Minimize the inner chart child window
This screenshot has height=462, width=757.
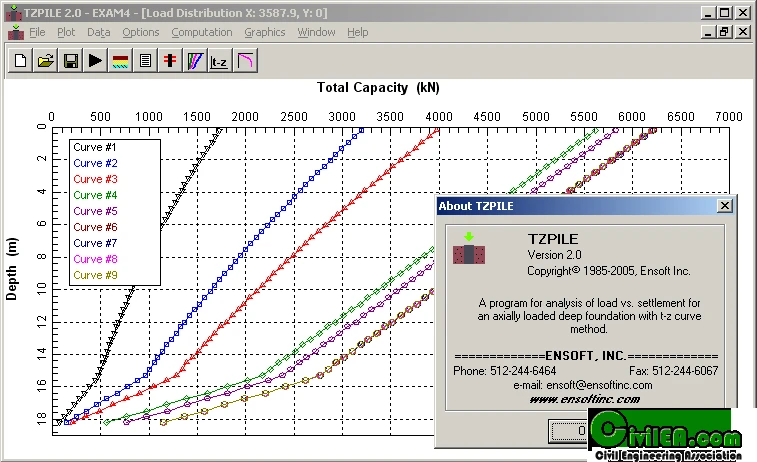click(708, 32)
